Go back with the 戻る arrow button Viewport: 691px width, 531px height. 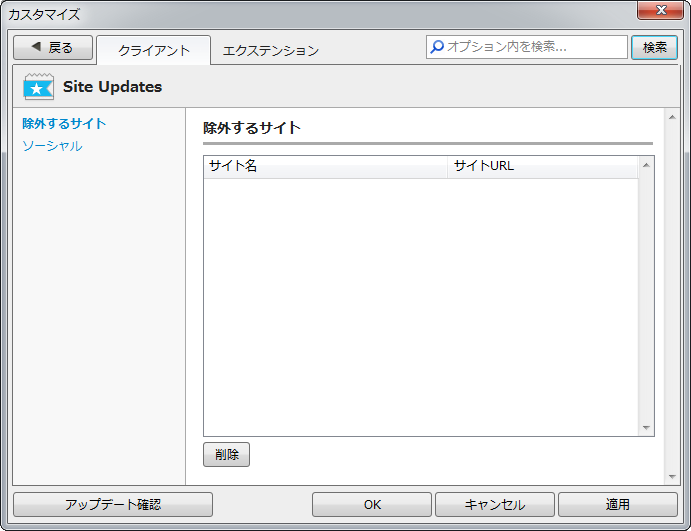click(53, 48)
